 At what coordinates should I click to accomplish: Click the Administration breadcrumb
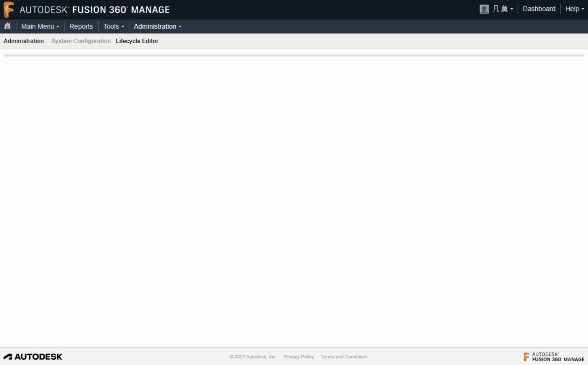click(24, 41)
